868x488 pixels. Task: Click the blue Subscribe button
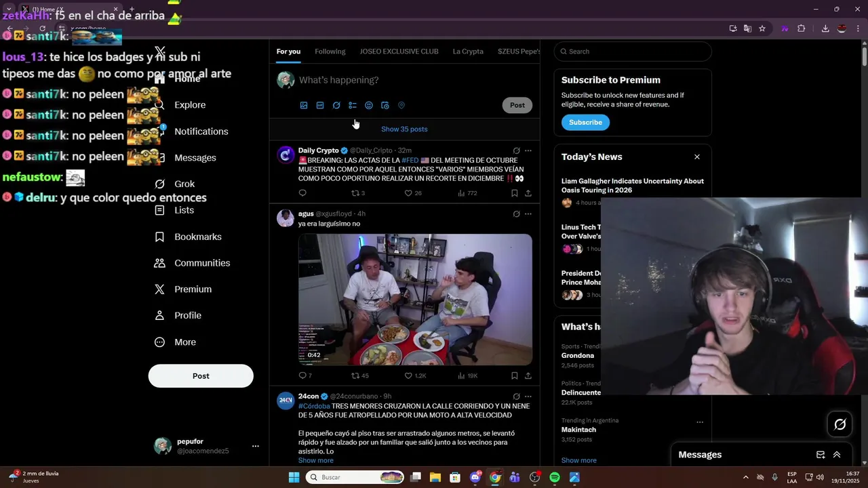point(585,123)
